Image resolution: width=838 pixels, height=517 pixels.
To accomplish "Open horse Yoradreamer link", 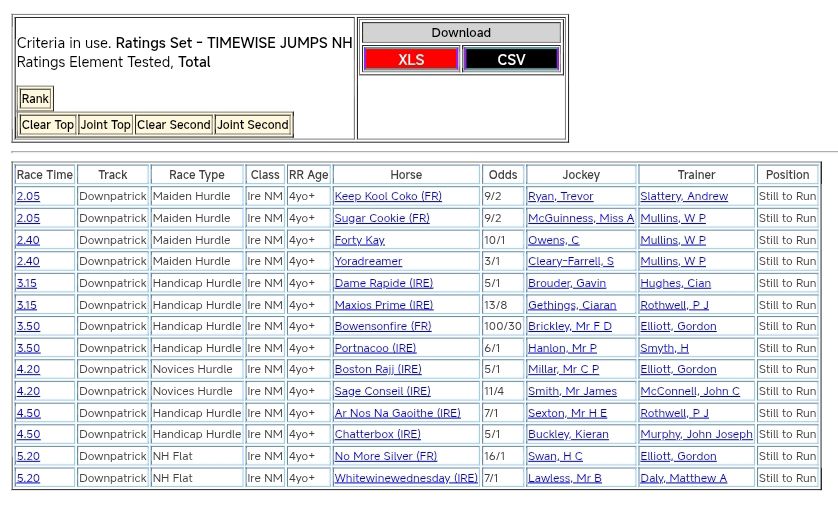I will tap(368, 262).
